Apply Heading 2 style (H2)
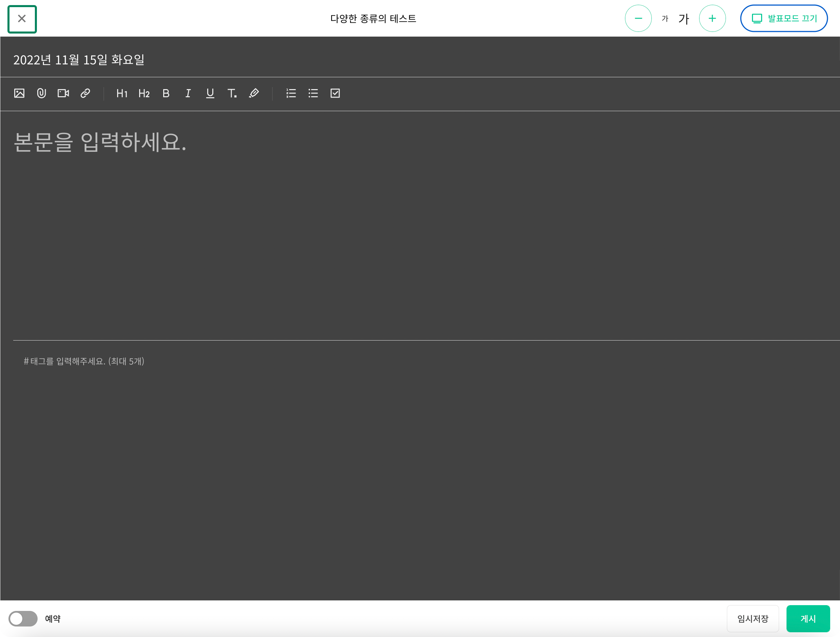The height and width of the screenshot is (637, 840). pos(144,94)
